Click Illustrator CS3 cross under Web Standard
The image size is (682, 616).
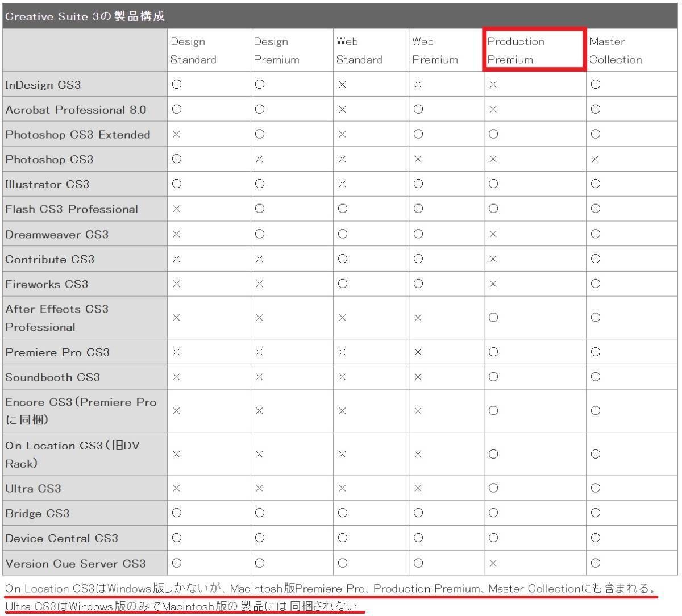342,185
